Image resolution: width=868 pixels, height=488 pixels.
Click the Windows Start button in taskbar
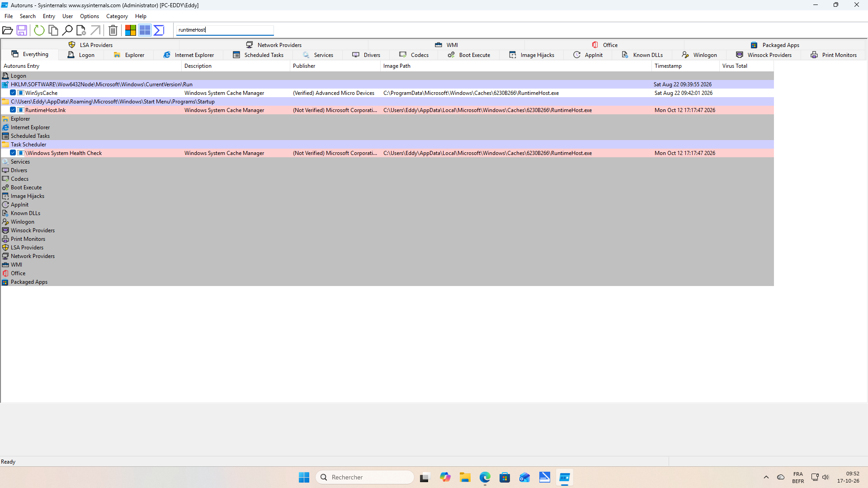point(304,477)
